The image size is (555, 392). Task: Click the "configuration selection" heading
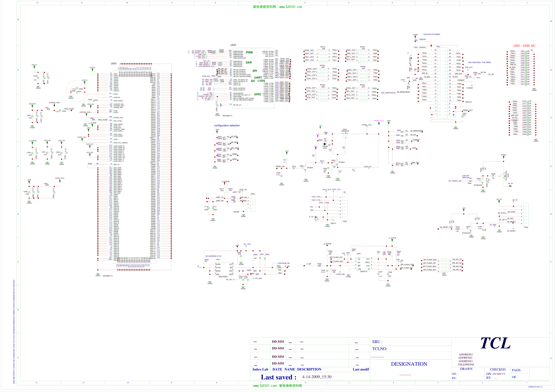[x=227, y=125]
